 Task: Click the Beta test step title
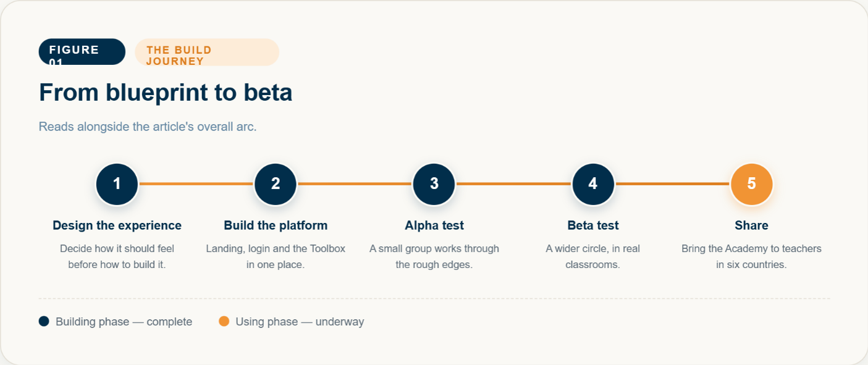(x=593, y=225)
